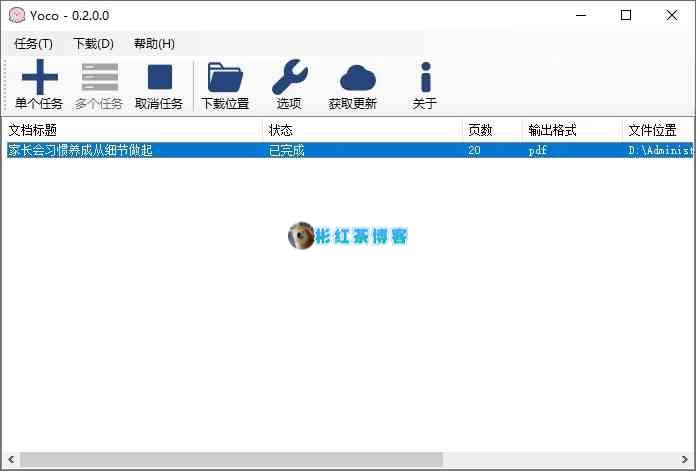Click the 多个任务 list icon
Viewport: 696px width, 471px height.
coord(100,77)
